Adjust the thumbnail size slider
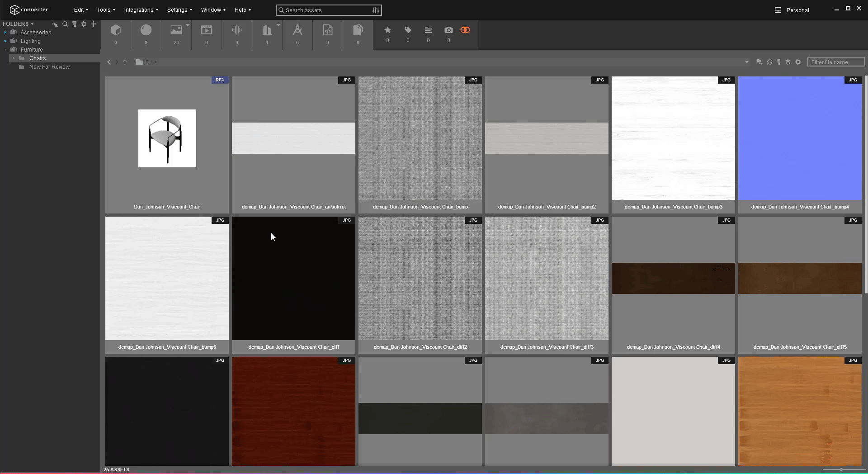 841,469
